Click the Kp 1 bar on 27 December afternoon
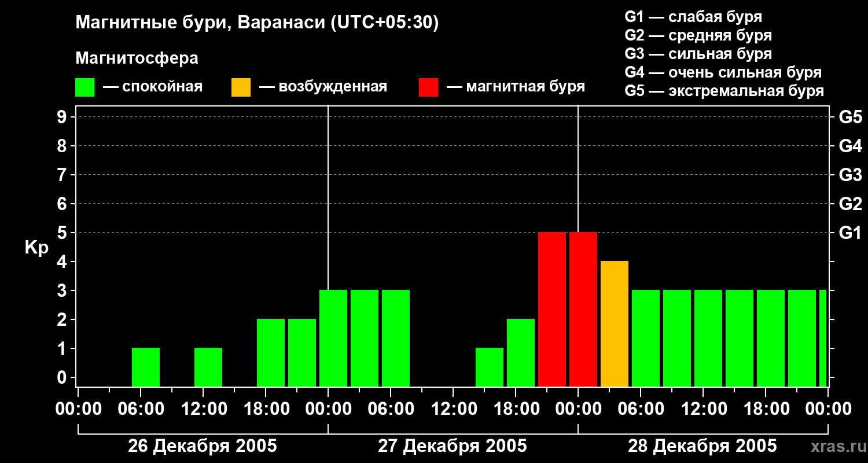Image resolution: width=868 pixels, height=463 pixels. pyautogui.click(x=490, y=367)
